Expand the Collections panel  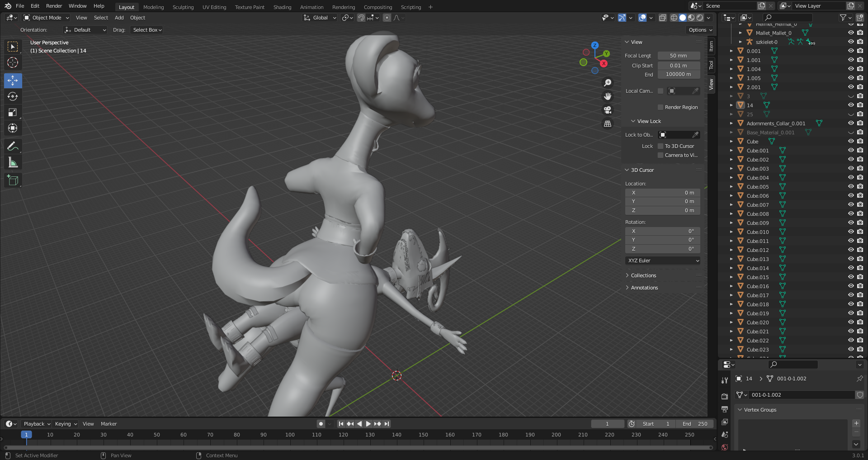[643, 275]
